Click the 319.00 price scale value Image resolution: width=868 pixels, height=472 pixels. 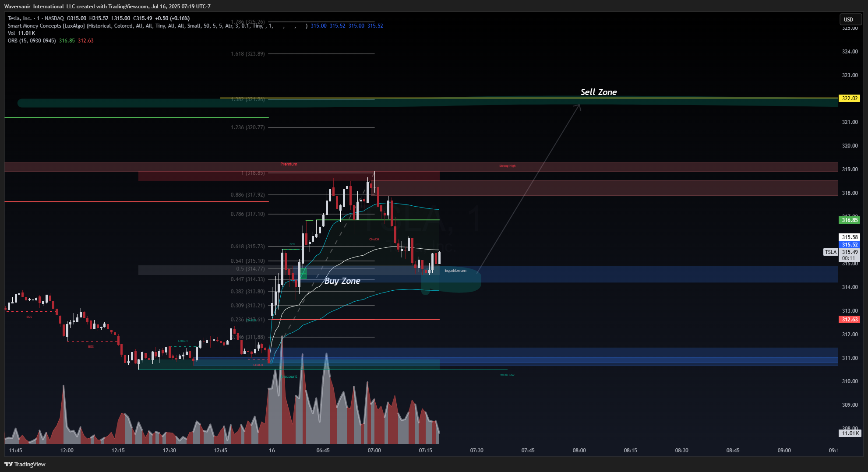[850, 169]
